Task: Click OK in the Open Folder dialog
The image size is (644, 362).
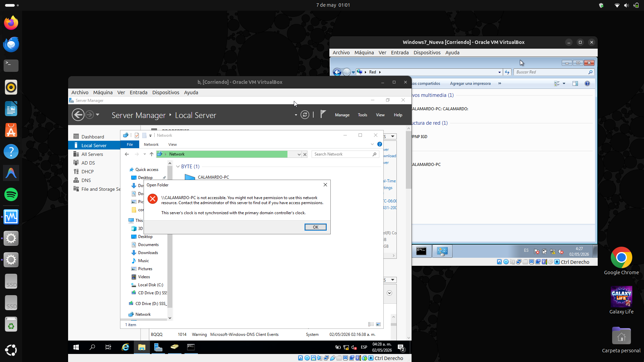Action: (315, 227)
